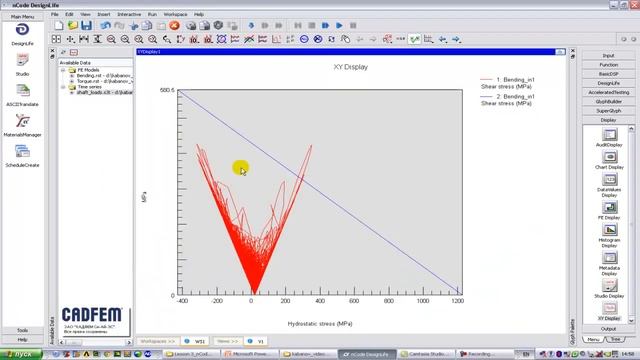Click the Available Data horizontal scrollbar
Viewport: 640px width, 360px height.
(95, 342)
